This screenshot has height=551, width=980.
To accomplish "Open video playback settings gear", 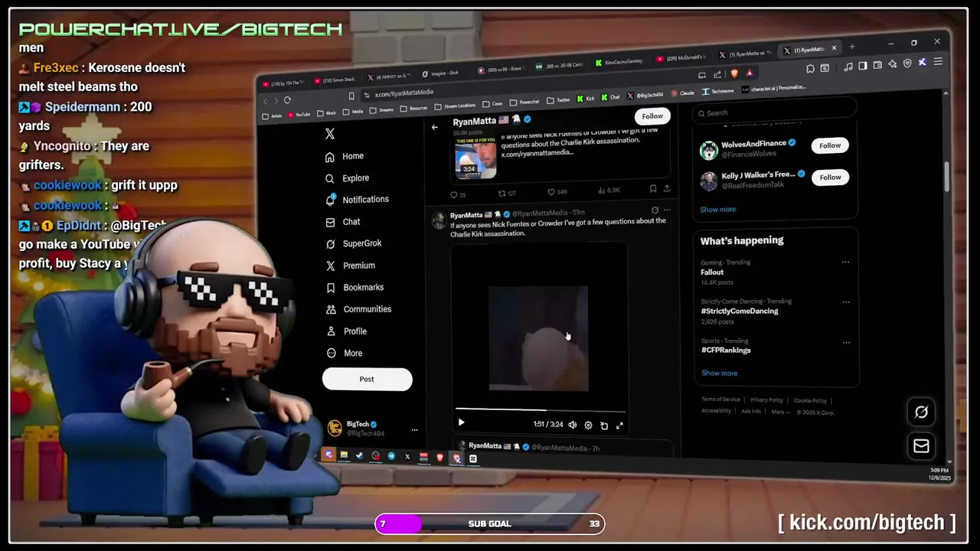I will pos(588,425).
